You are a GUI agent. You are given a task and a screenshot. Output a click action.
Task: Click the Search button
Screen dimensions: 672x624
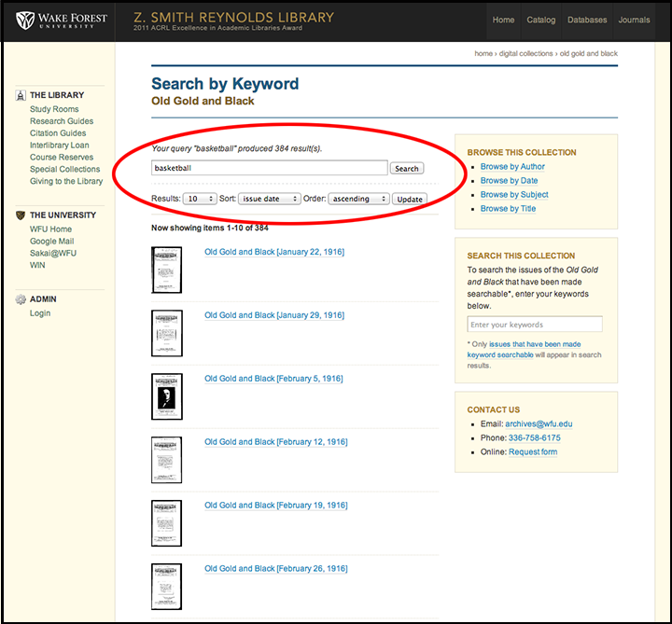click(x=407, y=168)
